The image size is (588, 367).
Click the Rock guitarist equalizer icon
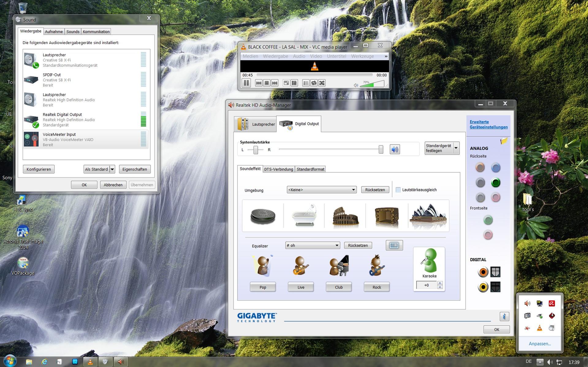(377, 266)
